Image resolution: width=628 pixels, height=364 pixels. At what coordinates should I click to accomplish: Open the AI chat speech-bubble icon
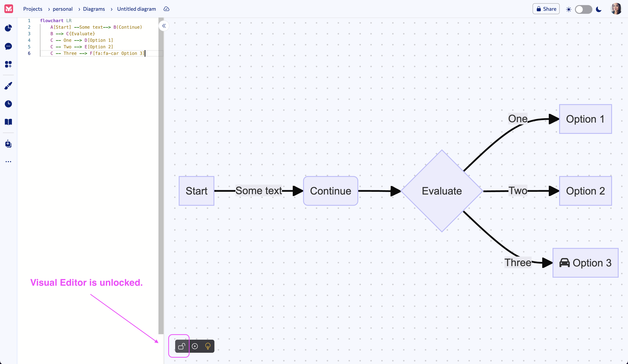tap(8, 46)
